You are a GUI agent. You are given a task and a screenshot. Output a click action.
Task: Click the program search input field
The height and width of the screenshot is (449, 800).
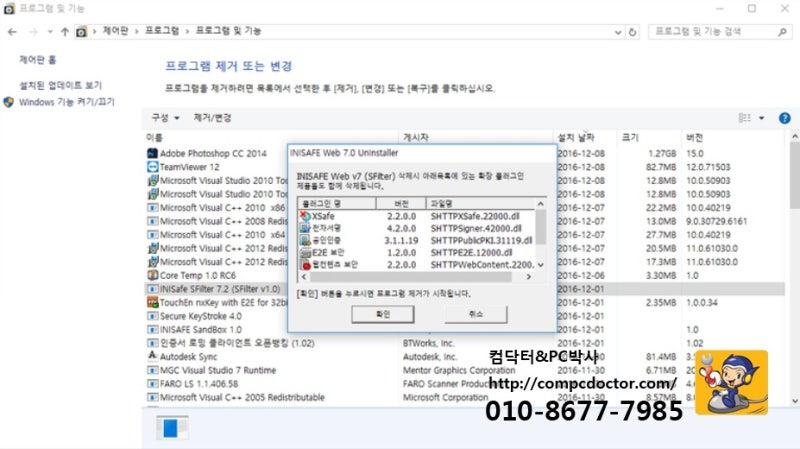pyautogui.click(x=713, y=32)
